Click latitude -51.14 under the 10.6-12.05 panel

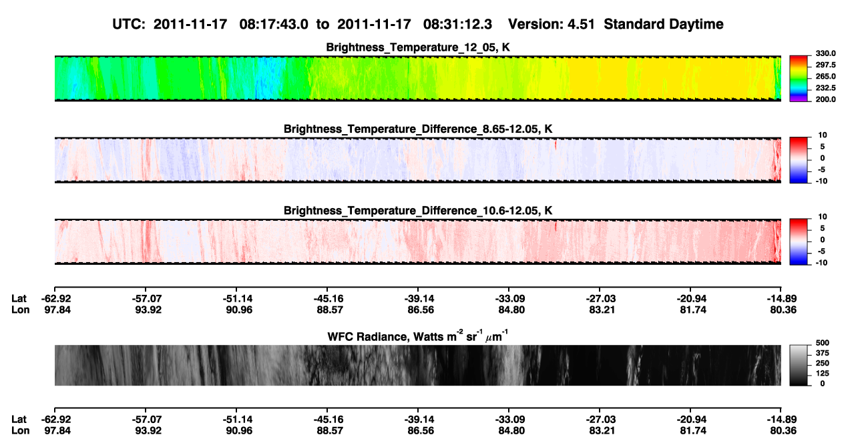coord(236,299)
